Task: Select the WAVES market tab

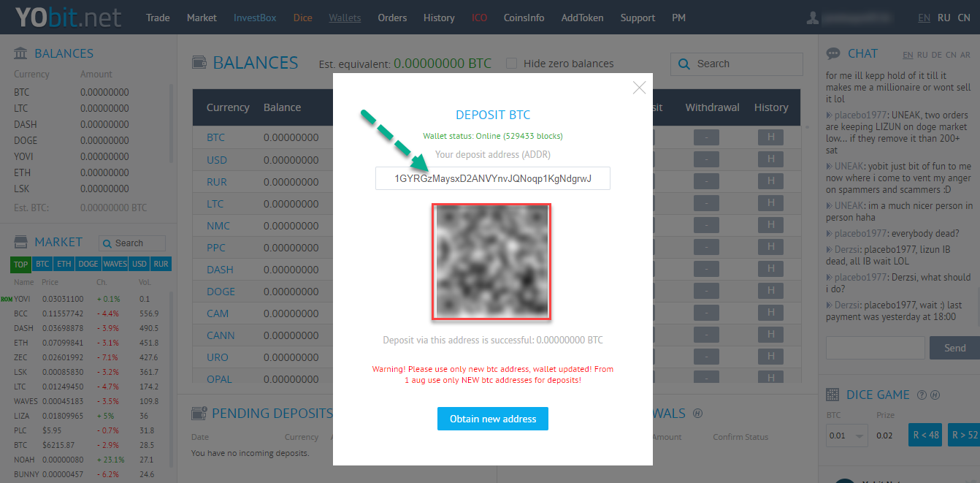Action: (x=115, y=264)
